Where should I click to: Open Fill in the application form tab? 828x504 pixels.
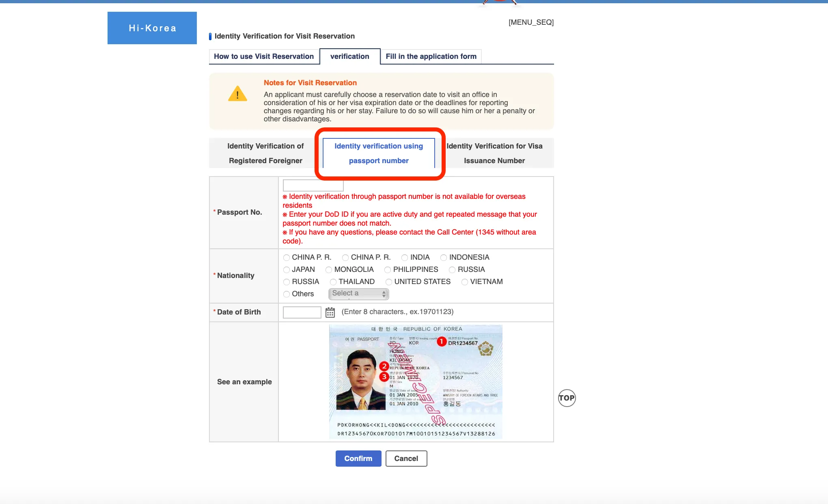pyautogui.click(x=431, y=56)
